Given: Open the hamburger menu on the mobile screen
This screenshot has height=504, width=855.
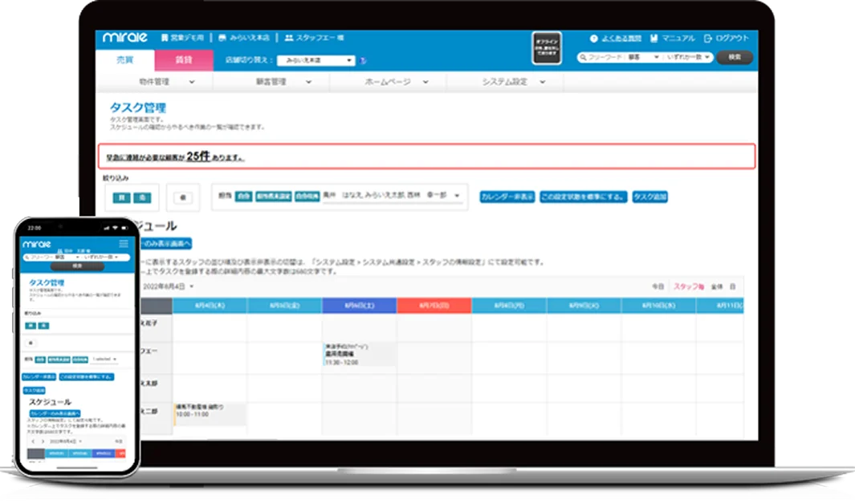Looking at the screenshot, I should click(x=124, y=242).
